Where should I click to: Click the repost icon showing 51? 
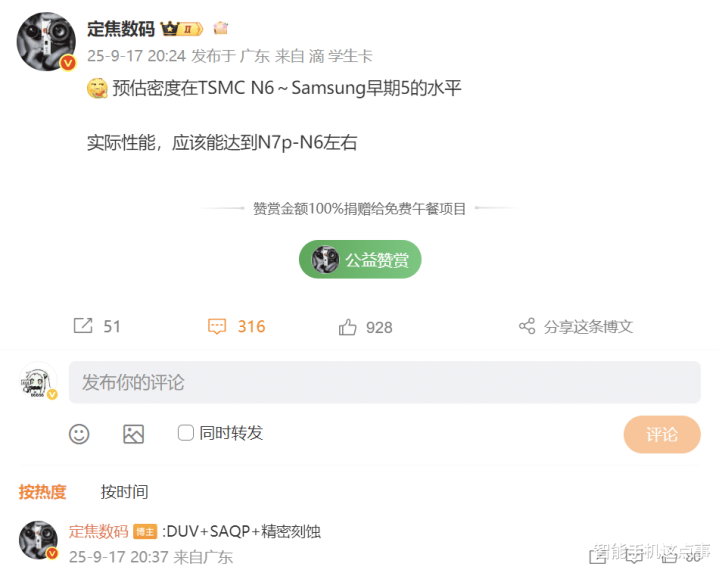pos(83,326)
